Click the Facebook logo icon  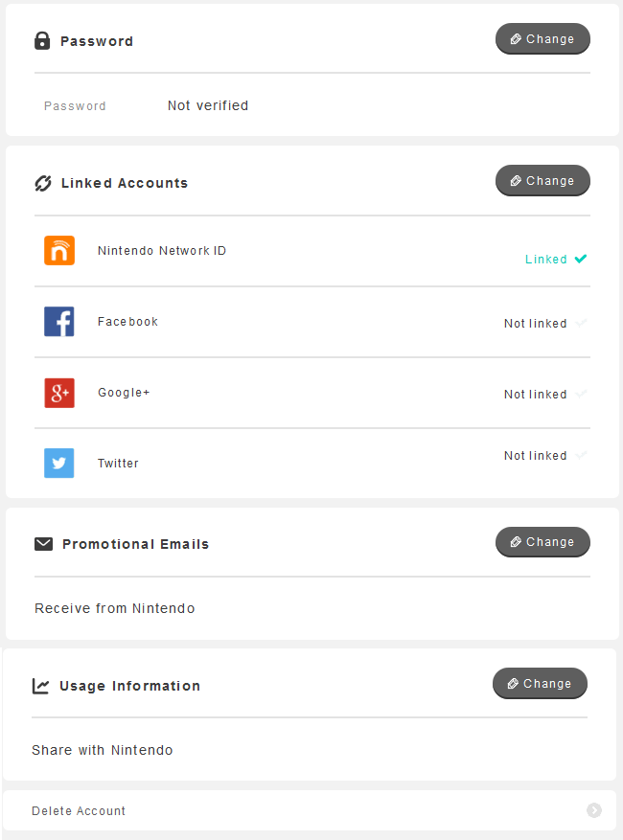[59, 322]
